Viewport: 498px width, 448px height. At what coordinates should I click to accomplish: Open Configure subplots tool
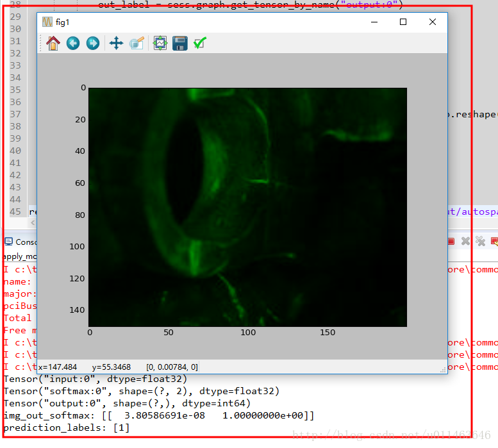pos(160,43)
